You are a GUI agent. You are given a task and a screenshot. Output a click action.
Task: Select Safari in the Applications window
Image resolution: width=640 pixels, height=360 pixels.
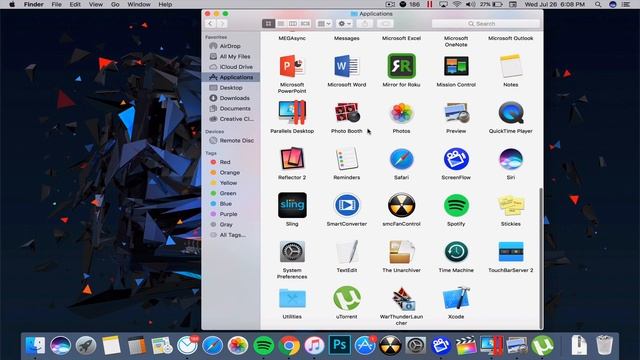pos(401,159)
